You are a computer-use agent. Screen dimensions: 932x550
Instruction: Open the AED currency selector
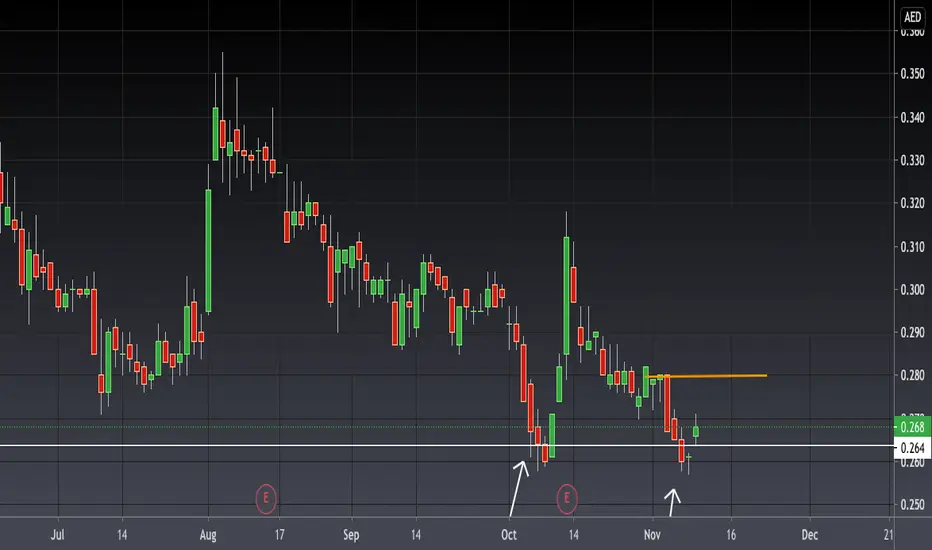(912, 17)
